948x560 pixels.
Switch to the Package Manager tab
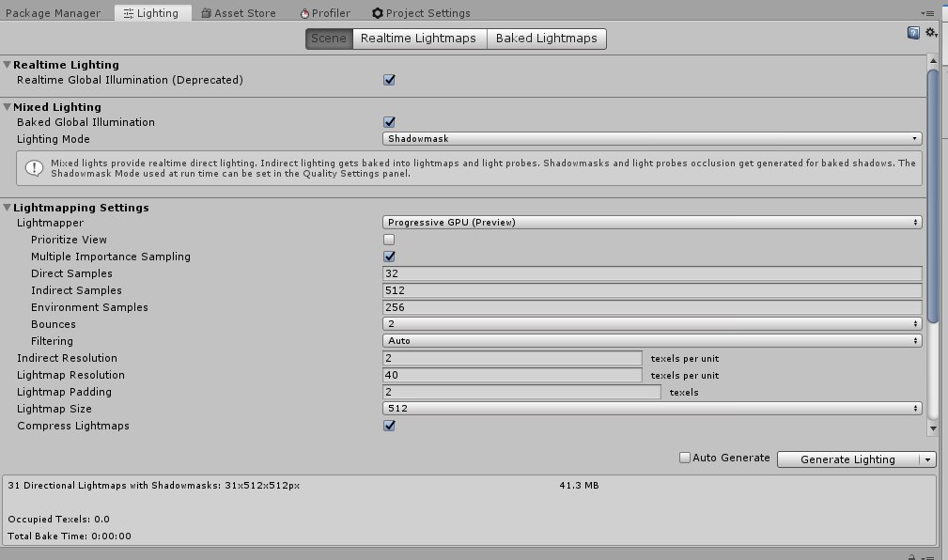(53, 13)
